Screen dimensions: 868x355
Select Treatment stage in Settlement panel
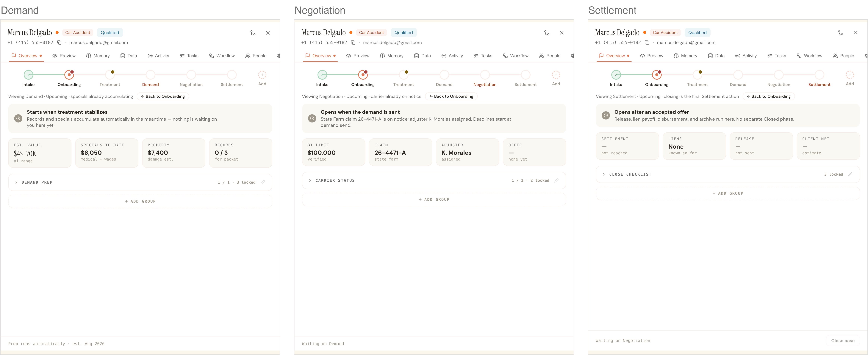coord(697,75)
